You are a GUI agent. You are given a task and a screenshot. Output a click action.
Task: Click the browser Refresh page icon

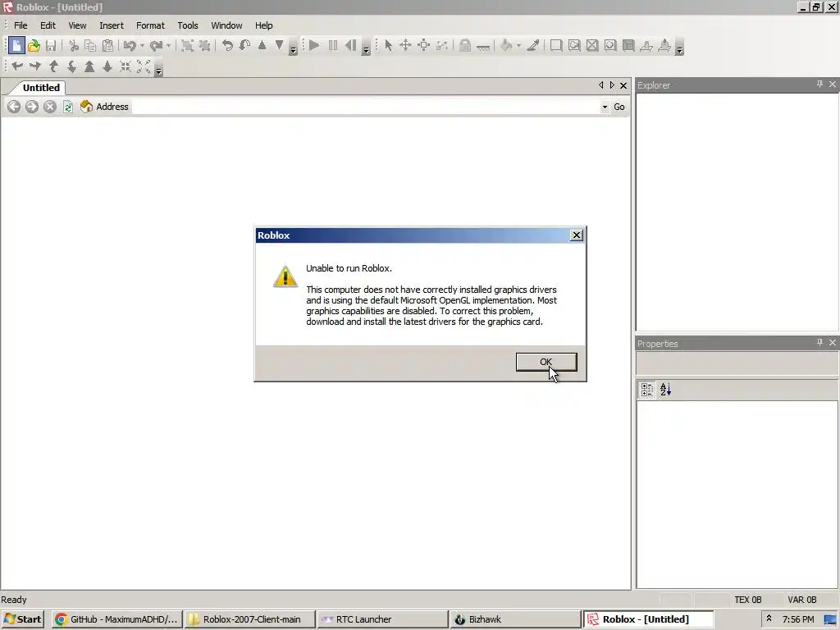(x=68, y=107)
